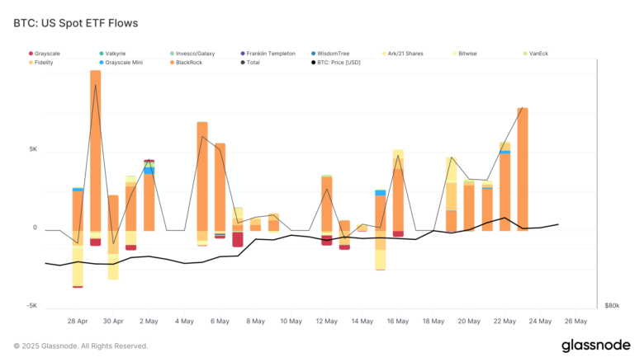Viewport: 644px width, 362px height.
Task: Click the $80k price axis label
Action: (612, 305)
